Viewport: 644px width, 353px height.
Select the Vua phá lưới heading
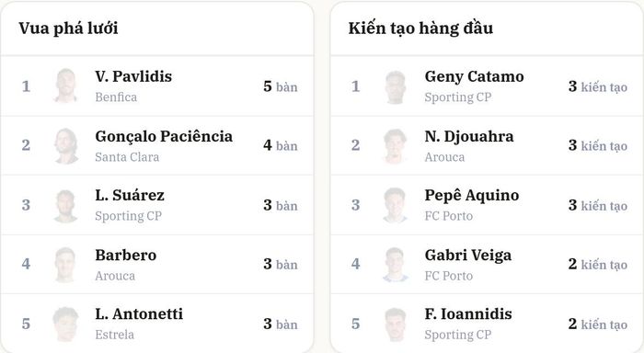[68, 28]
